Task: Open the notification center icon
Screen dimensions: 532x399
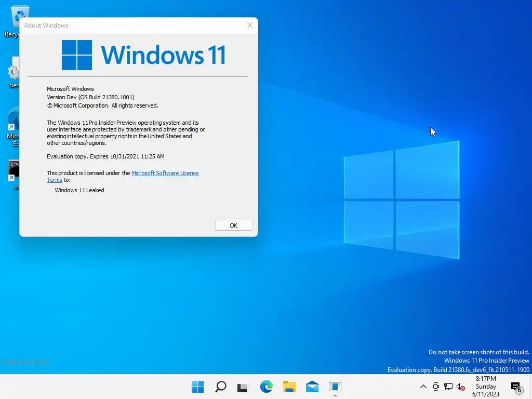Action: (x=516, y=387)
